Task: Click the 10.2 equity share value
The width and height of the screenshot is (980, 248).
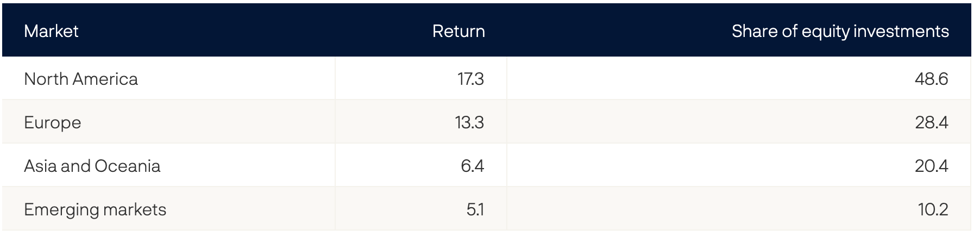Action: pos(933,209)
